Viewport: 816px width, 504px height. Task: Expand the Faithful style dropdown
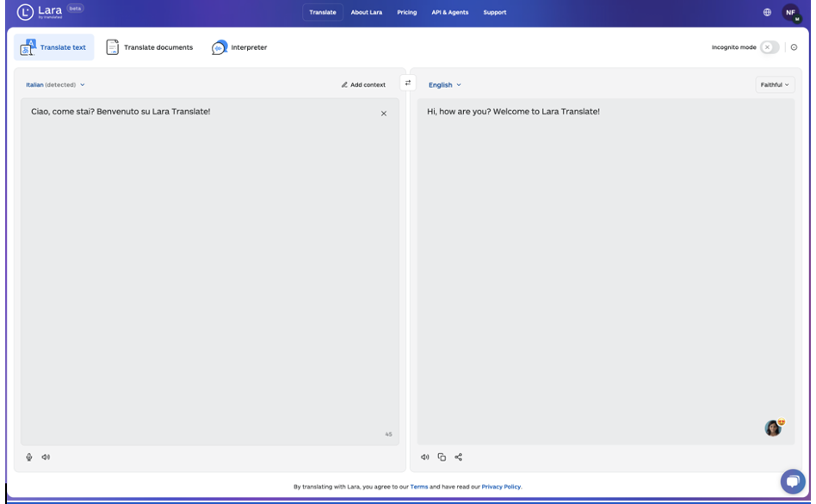(775, 85)
